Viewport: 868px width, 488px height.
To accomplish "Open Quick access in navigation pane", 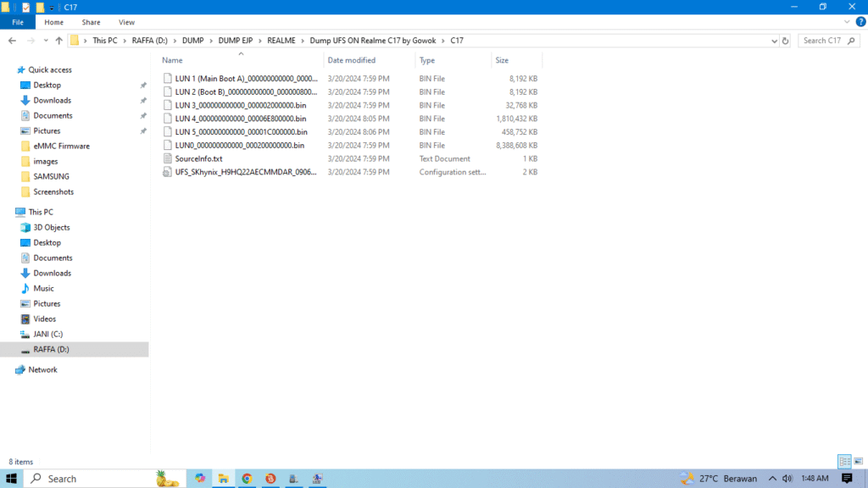I will tap(50, 69).
